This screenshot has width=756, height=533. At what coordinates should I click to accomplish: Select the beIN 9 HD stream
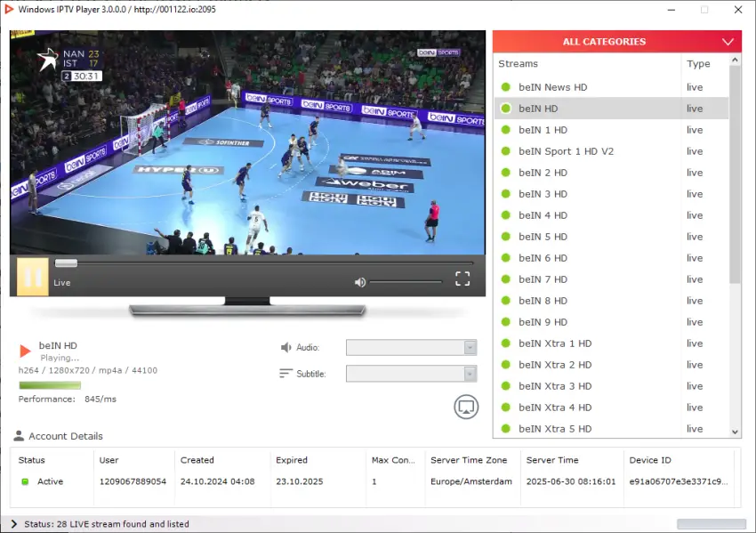click(x=611, y=322)
